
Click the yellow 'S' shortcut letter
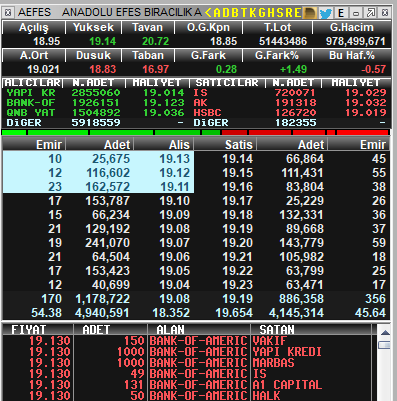click(x=280, y=13)
